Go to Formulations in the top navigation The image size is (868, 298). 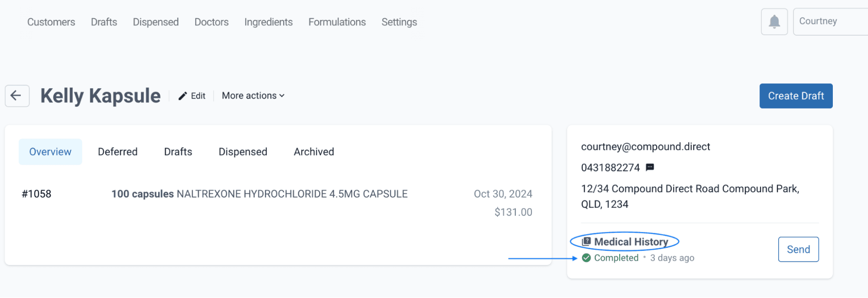(337, 22)
